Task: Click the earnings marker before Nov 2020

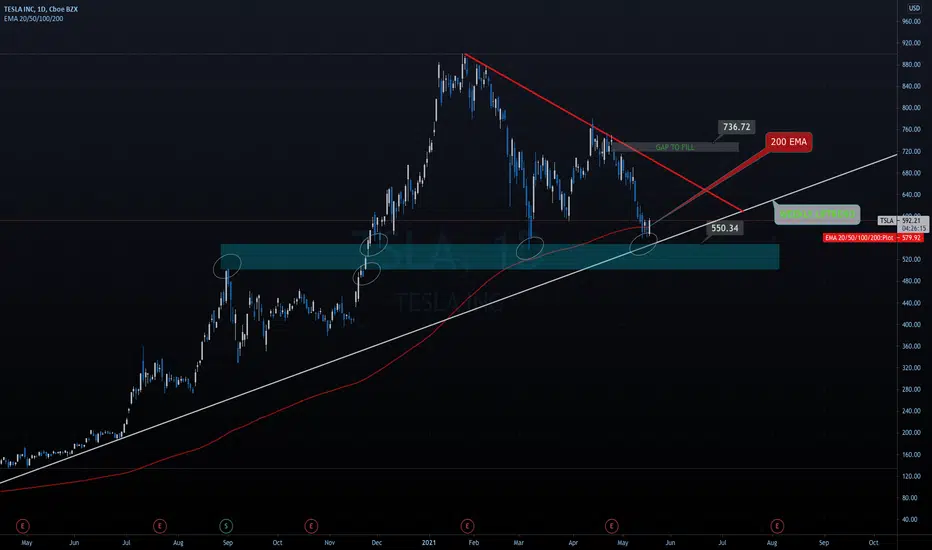Action: pos(311,526)
